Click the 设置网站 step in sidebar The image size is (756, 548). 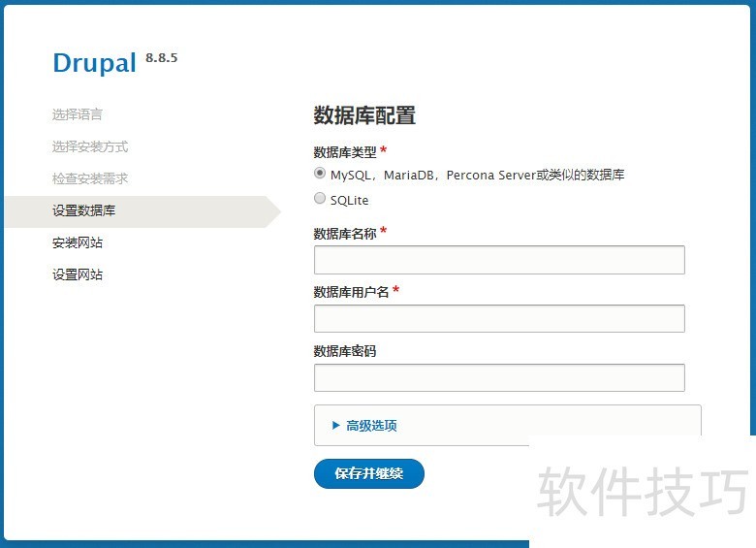pyautogui.click(x=78, y=274)
